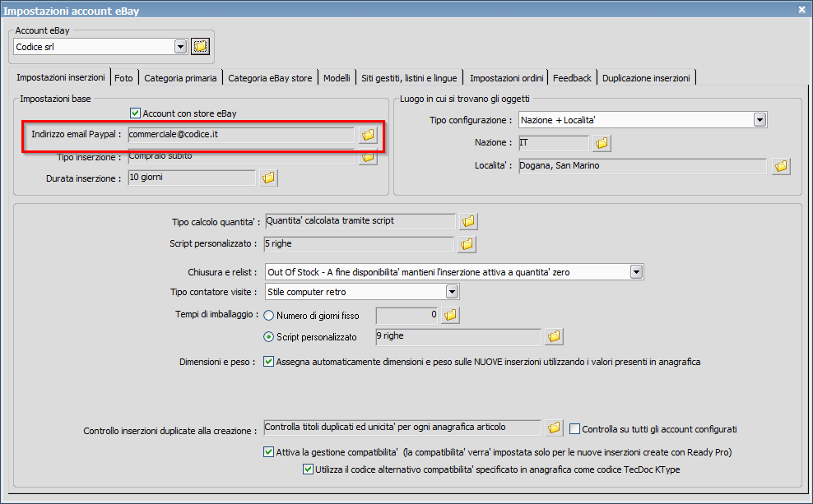
Task: Enable Controlla su tutti gli account configurati
Action: tap(574, 429)
